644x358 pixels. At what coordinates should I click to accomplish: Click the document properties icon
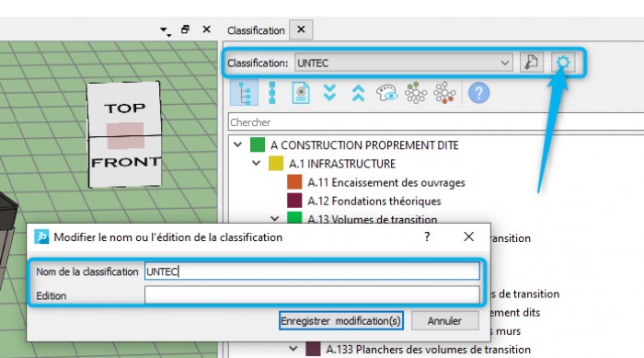(301, 93)
